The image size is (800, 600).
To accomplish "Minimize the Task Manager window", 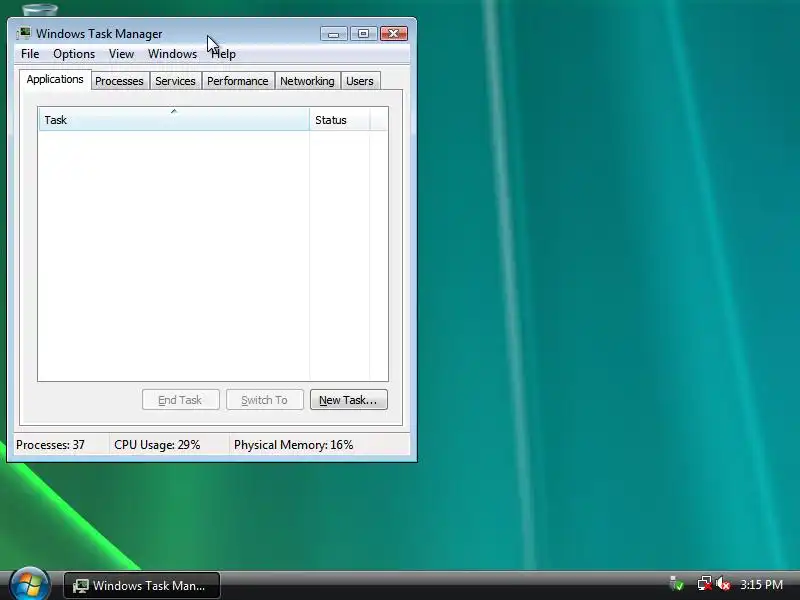I will tap(334, 34).
